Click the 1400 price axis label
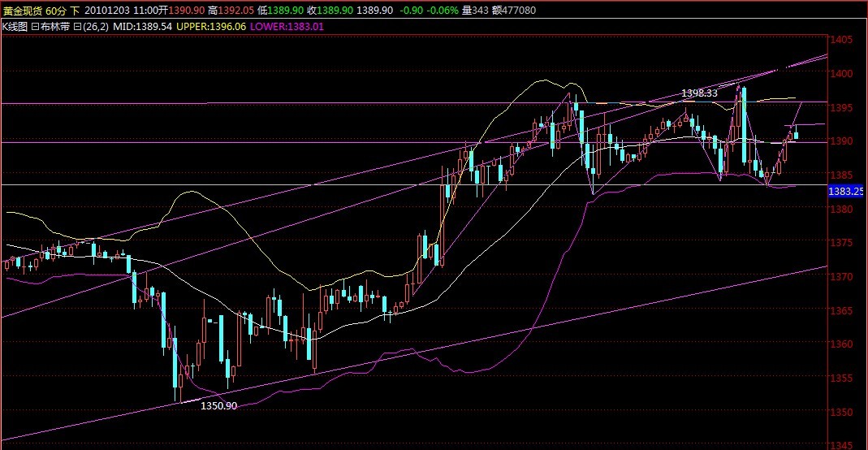The height and width of the screenshot is (450, 868). point(841,74)
